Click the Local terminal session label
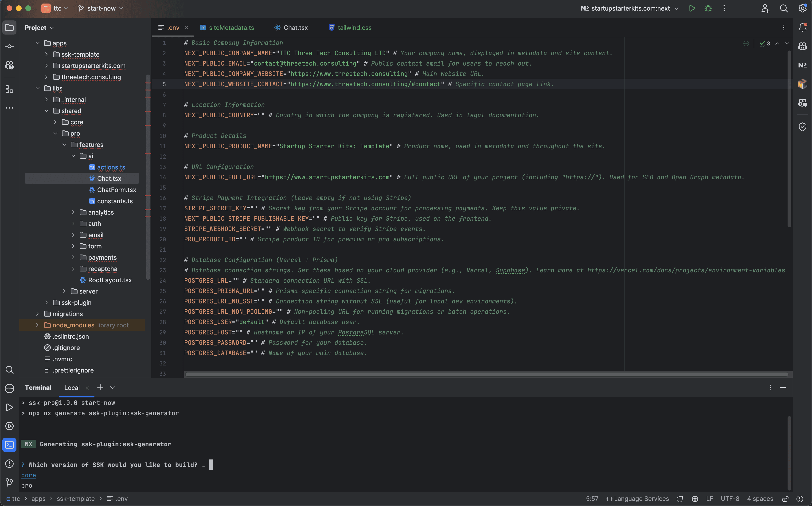This screenshot has height=506, width=812. coord(71,388)
